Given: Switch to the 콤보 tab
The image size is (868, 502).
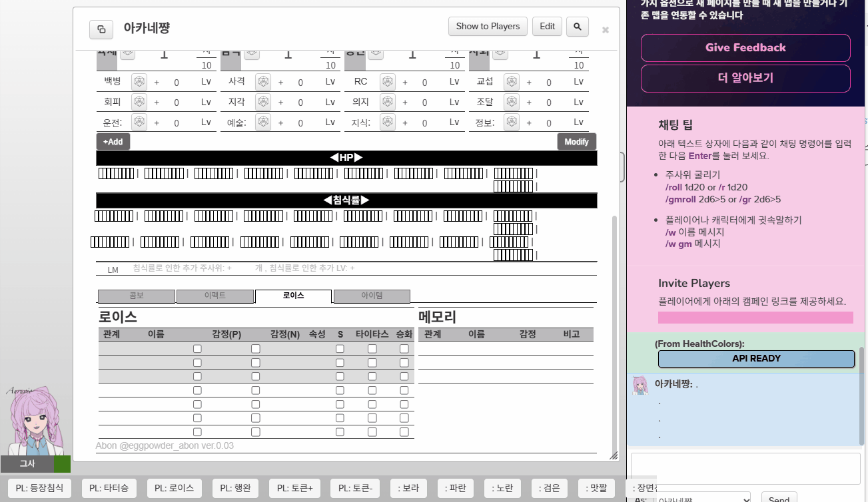Looking at the screenshot, I should tap(136, 296).
